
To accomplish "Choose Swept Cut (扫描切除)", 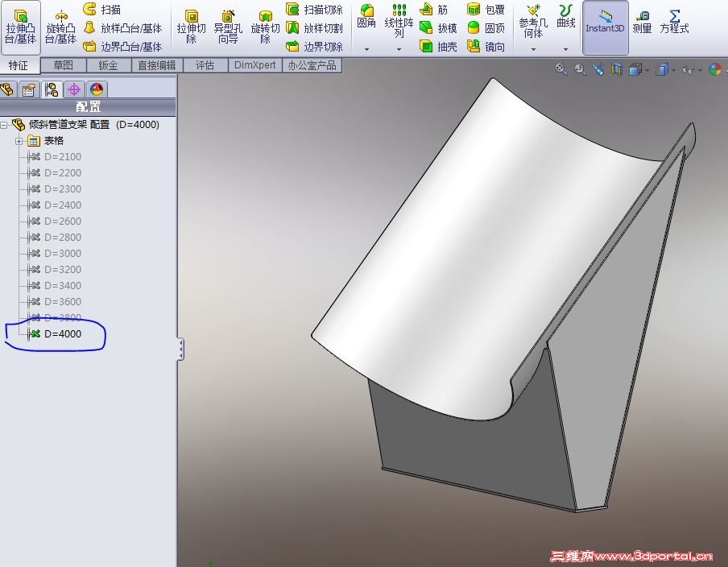I will click(x=314, y=10).
